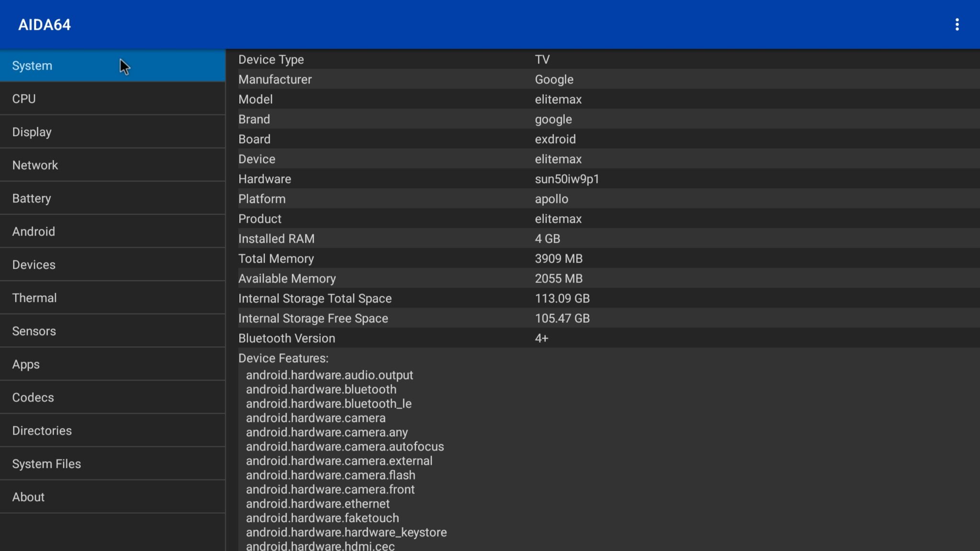The width and height of the screenshot is (980, 551).
Task: Click the AIDA64 app title
Action: (45, 24)
